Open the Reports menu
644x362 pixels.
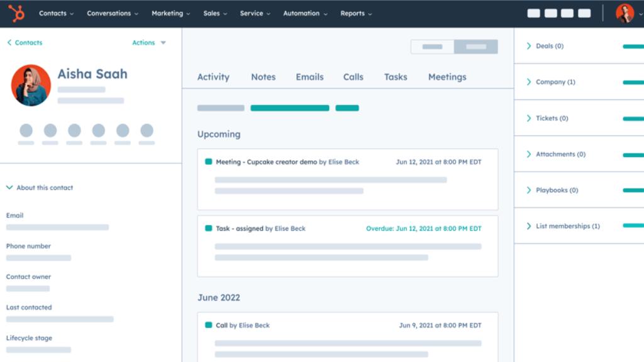356,13
